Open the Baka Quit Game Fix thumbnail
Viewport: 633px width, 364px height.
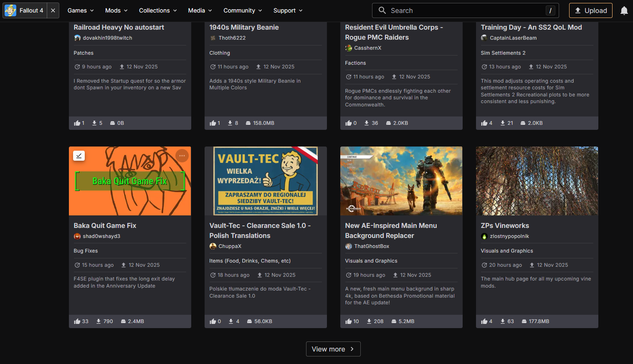(x=130, y=181)
